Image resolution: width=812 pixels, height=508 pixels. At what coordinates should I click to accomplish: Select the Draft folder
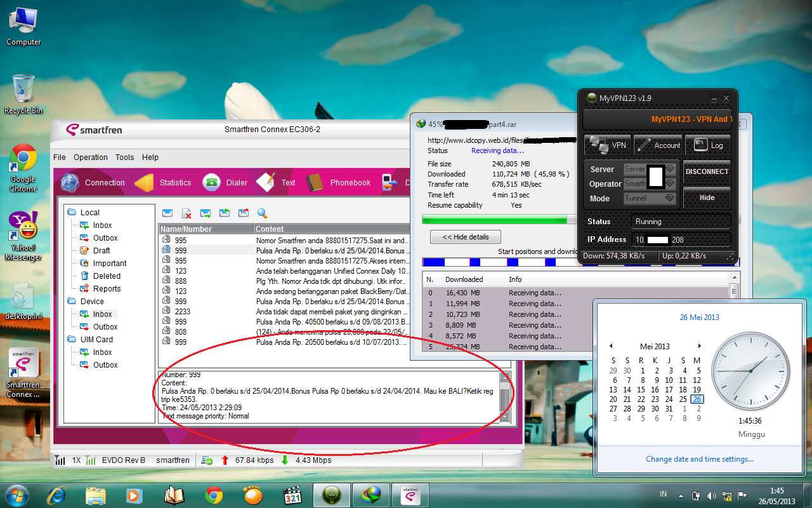[101, 251]
